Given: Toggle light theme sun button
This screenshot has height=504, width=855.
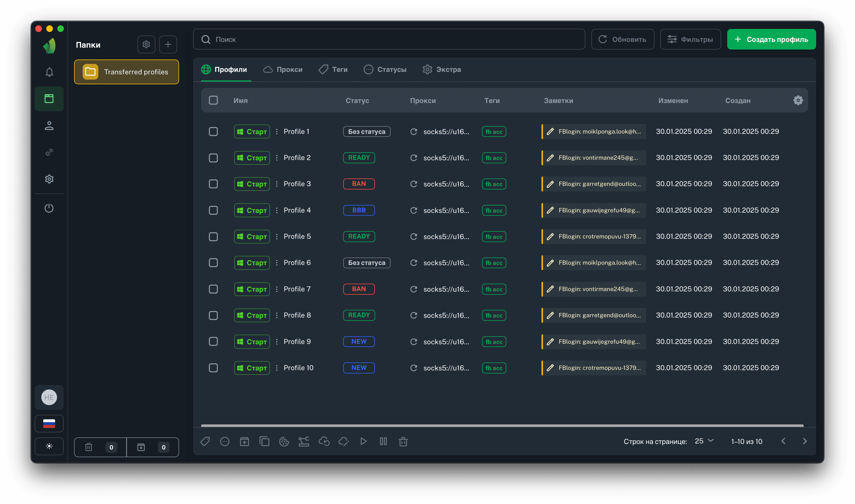Looking at the screenshot, I should point(49,446).
